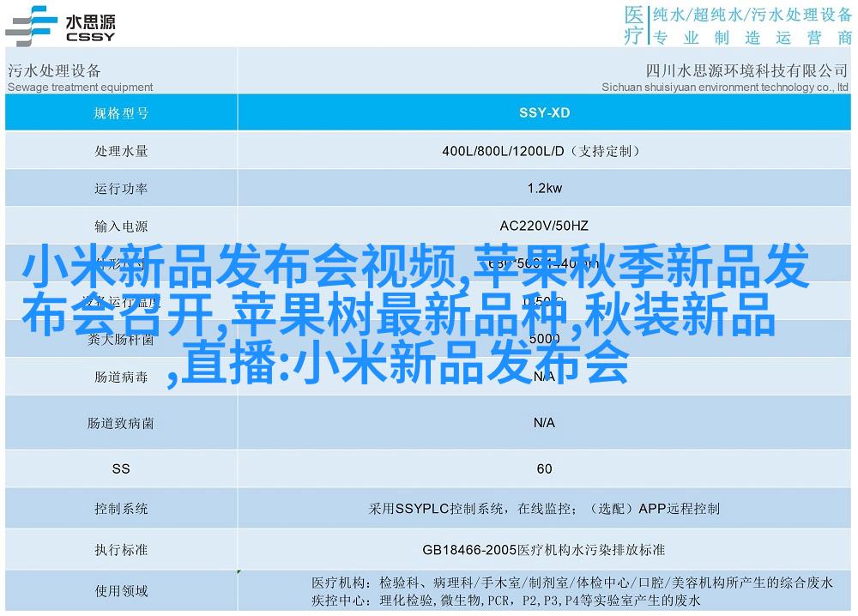Screen dimensions: 858x616
Task: Click the 使用领域 row label
Action: click(121, 591)
